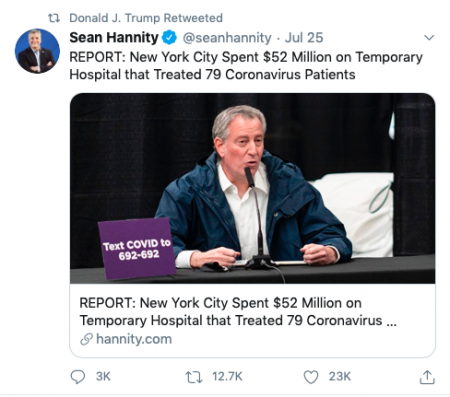
Task: Open the link card headline text
Action: point(238,312)
